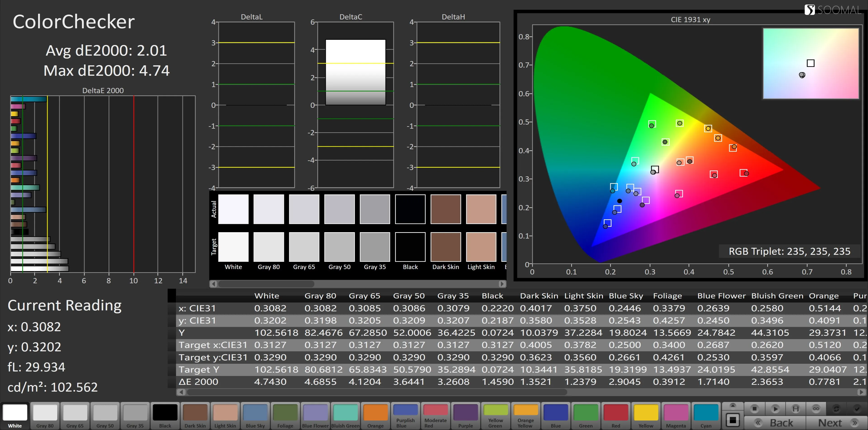Click the DeltaC white bar in chart
Screen dimensions: 868x430
[355, 72]
